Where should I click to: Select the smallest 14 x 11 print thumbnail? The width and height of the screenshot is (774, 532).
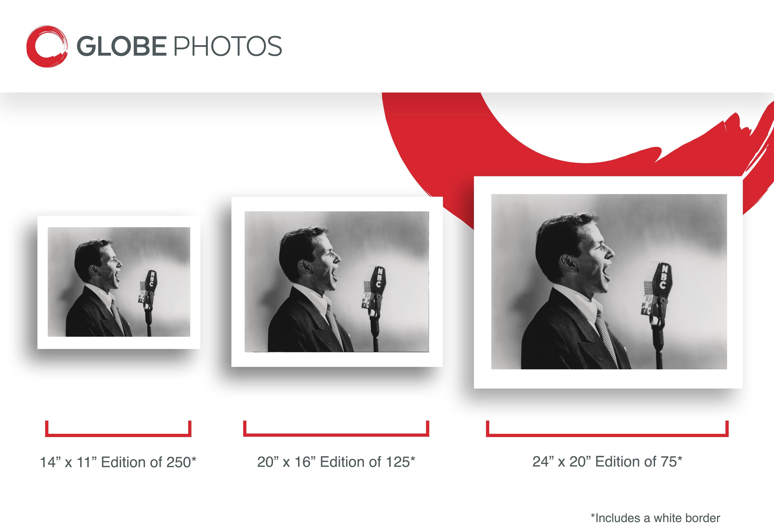[119, 282]
